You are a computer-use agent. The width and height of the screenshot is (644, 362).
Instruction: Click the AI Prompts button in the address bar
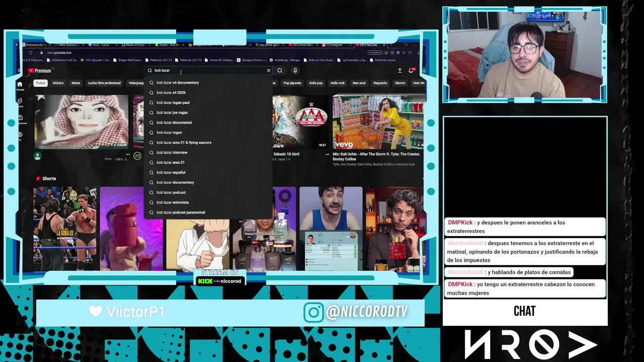click(x=375, y=52)
